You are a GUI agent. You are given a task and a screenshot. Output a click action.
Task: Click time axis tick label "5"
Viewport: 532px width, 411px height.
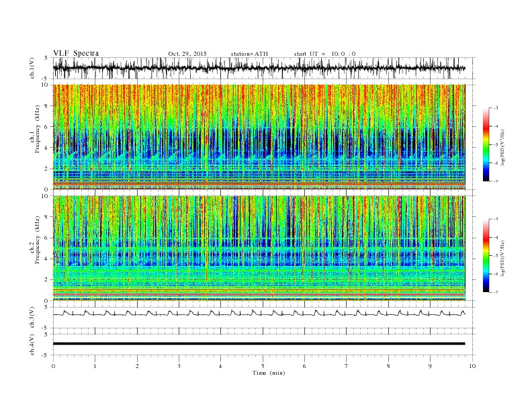pyautogui.click(x=263, y=366)
